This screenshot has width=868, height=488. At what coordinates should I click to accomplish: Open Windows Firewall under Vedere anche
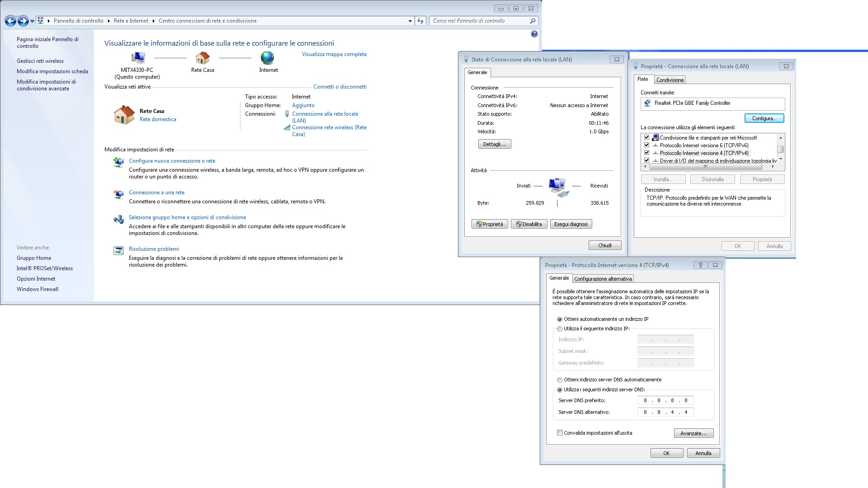38,289
